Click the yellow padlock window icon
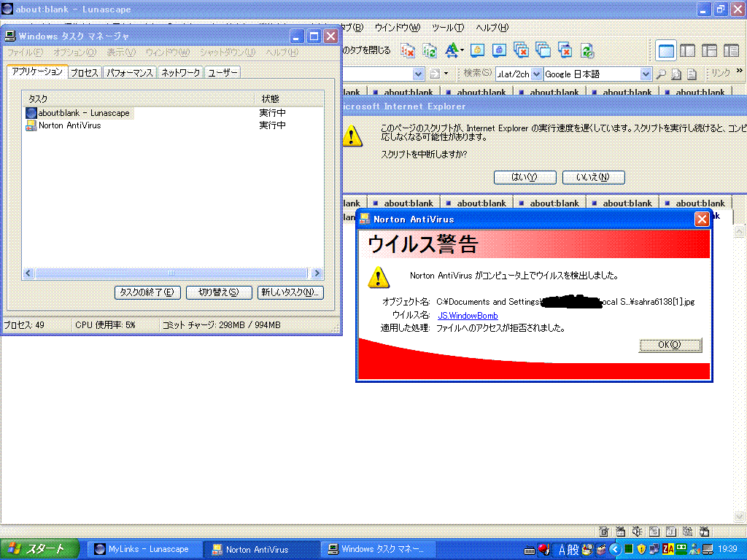Viewport: 747px width, 560px height. [x=477, y=50]
